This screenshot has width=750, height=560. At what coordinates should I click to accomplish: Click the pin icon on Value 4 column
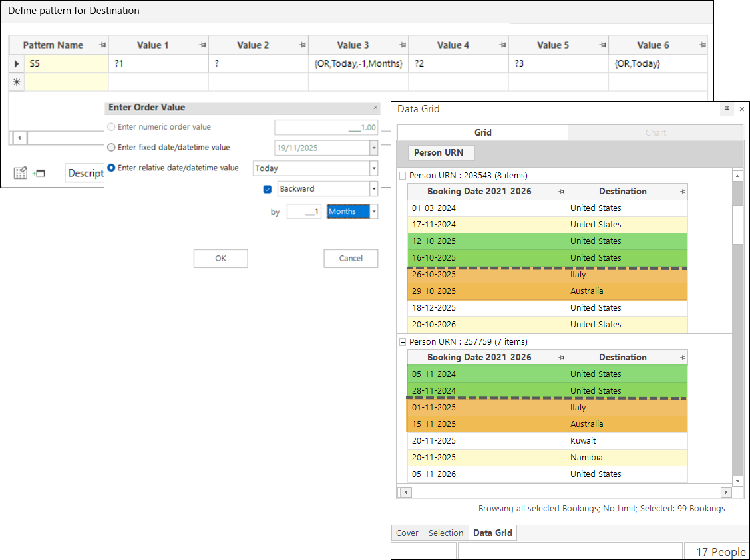pos(502,45)
